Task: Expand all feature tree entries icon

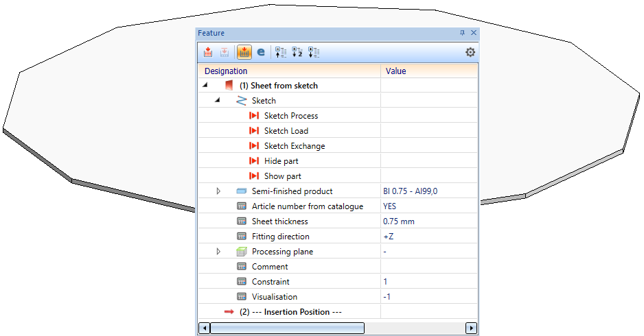Action: [x=314, y=52]
